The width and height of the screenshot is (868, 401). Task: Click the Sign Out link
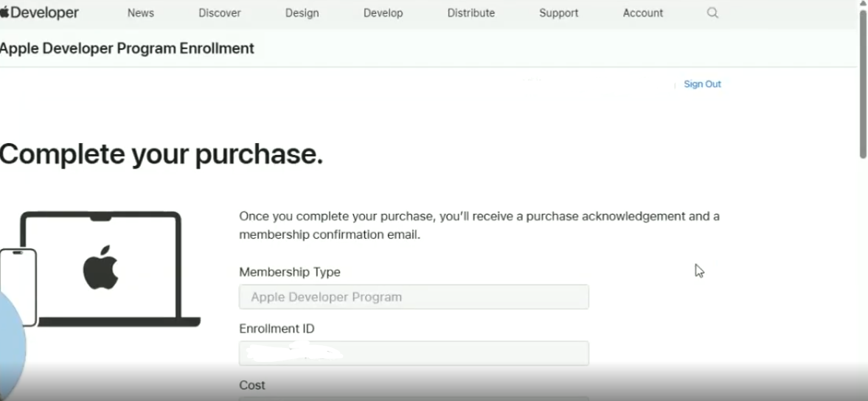(702, 84)
